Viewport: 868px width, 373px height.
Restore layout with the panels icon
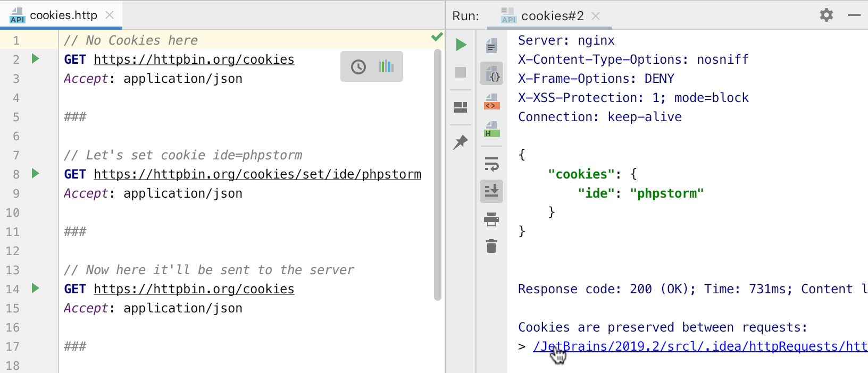[461, 107]
